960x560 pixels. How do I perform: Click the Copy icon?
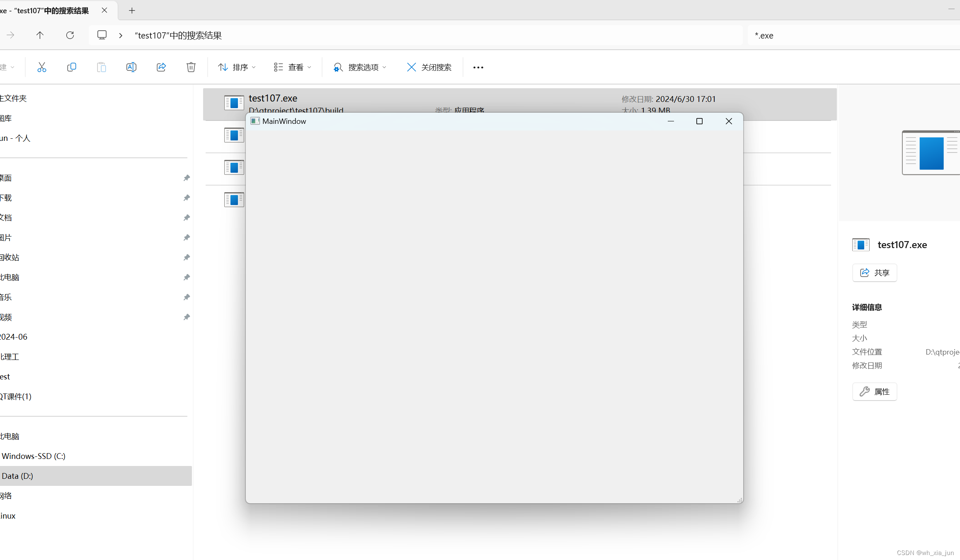71,67
